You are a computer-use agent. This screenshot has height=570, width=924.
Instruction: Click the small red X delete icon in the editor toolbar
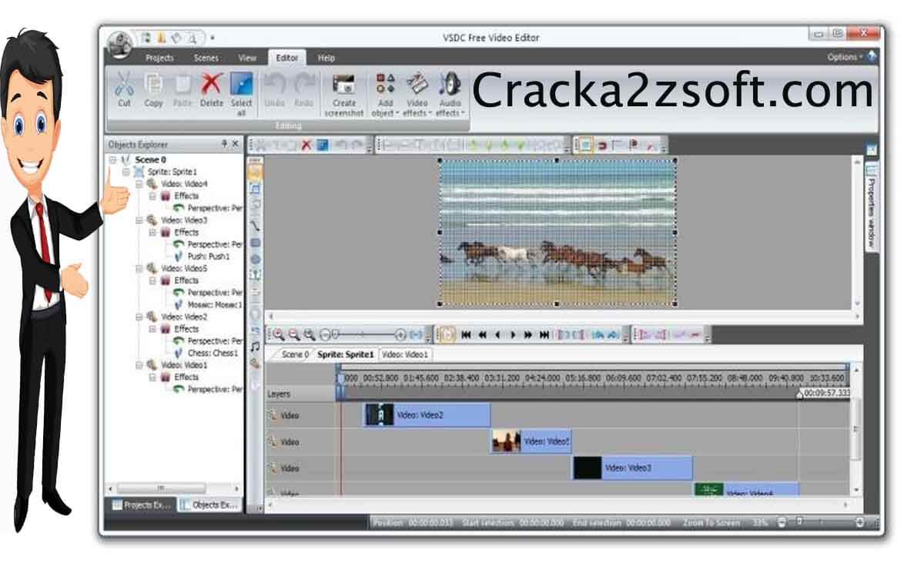306,144
